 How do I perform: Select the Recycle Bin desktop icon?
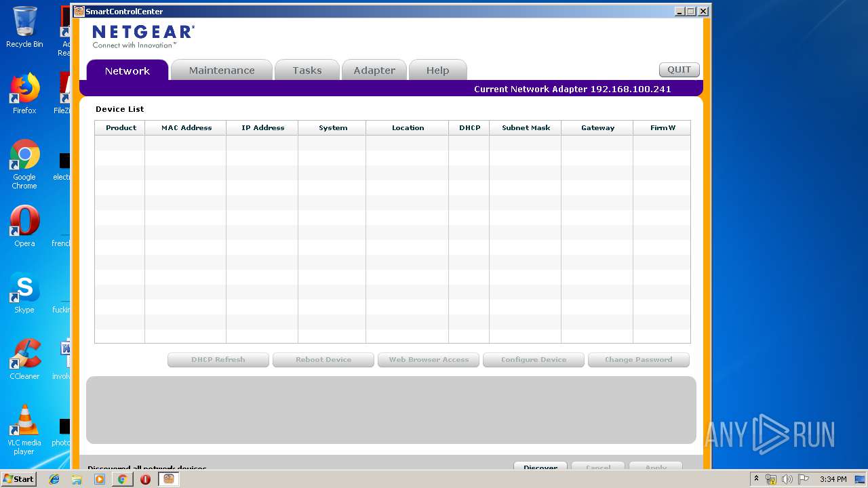click(24, 27)
